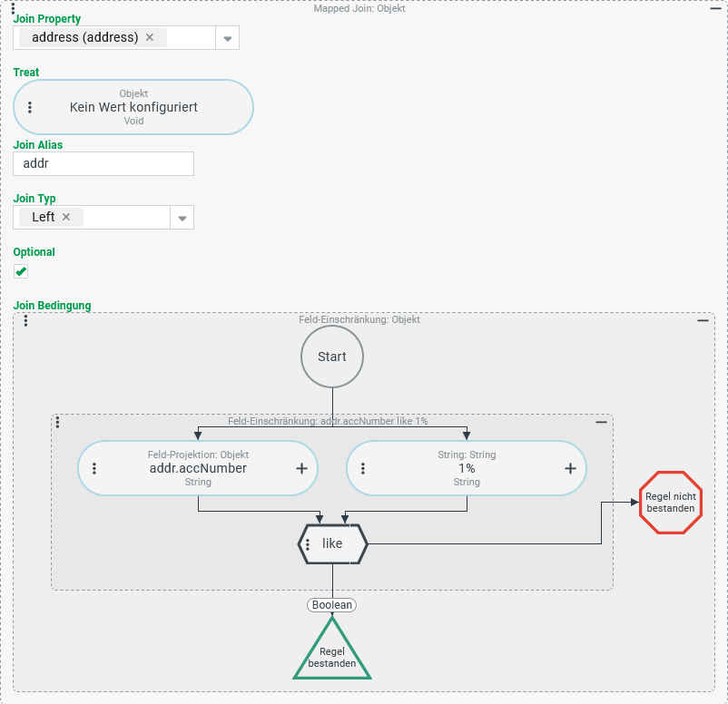Open the Join Property dropdown arrow

[227, 38]
